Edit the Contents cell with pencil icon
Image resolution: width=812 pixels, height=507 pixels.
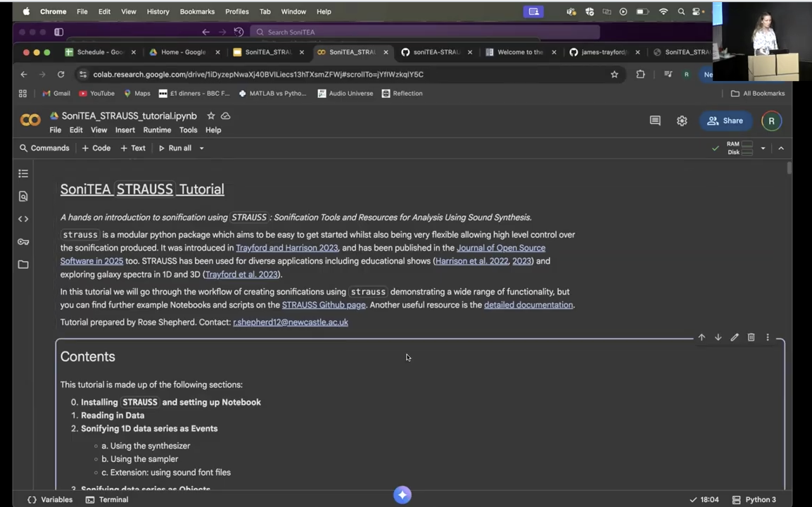[735, 337]
